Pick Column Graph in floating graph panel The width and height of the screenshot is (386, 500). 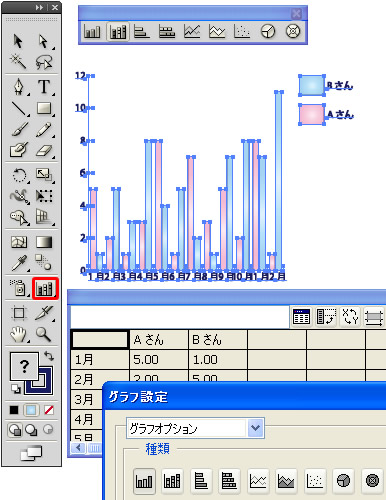pyautogui.click(x=92, y=32)
